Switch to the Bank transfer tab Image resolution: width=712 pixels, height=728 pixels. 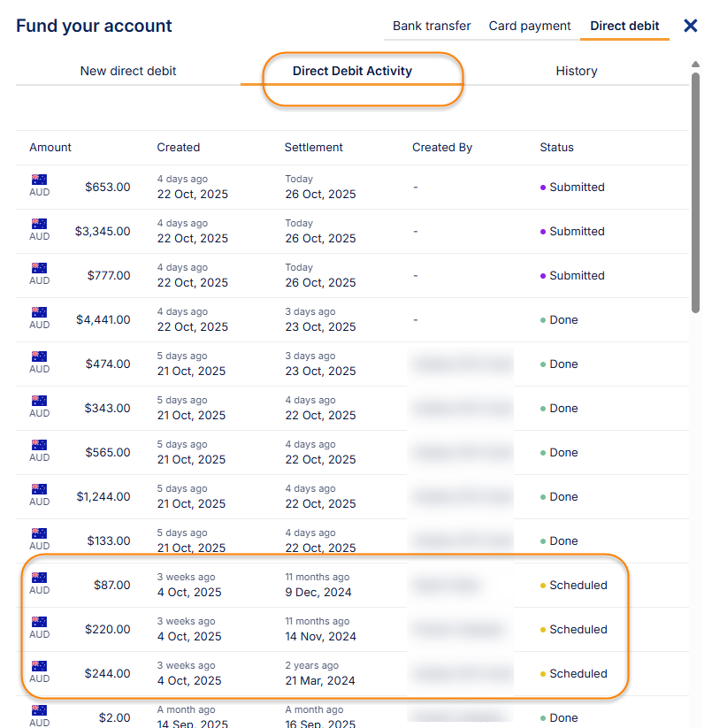tap(432, 26)
